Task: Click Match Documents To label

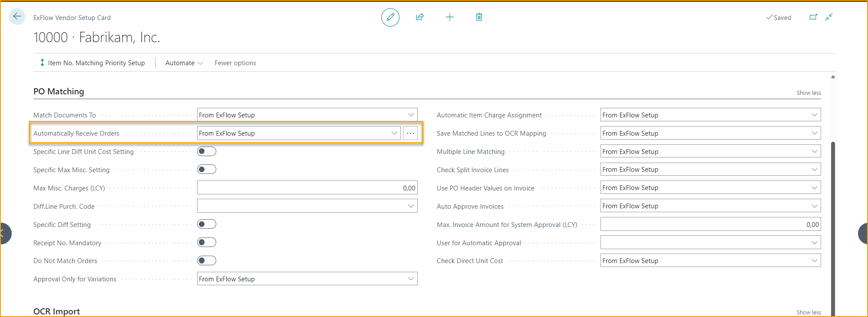Action: pyautogui.click(x=65, y=115)
